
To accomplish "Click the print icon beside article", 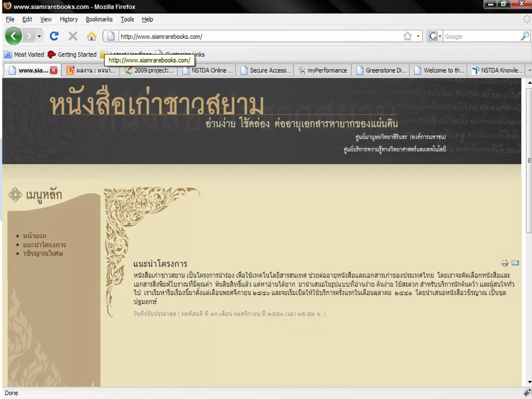I will [504, 263].
